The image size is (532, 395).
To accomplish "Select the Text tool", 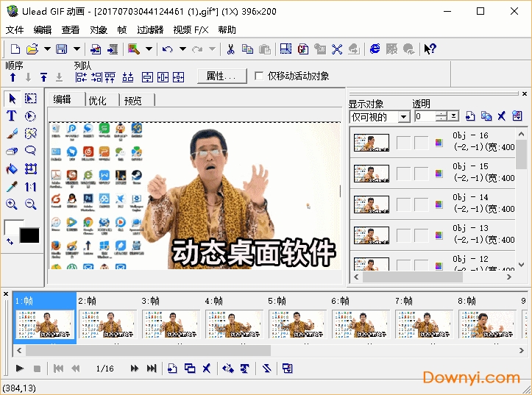I will click(12, 115).
